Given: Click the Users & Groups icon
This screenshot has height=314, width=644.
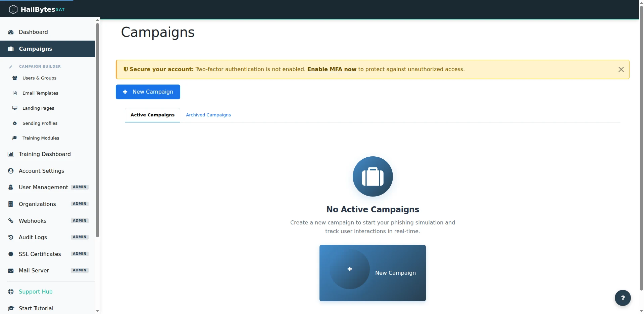Looking at the screenshot, I should [14, 78].
